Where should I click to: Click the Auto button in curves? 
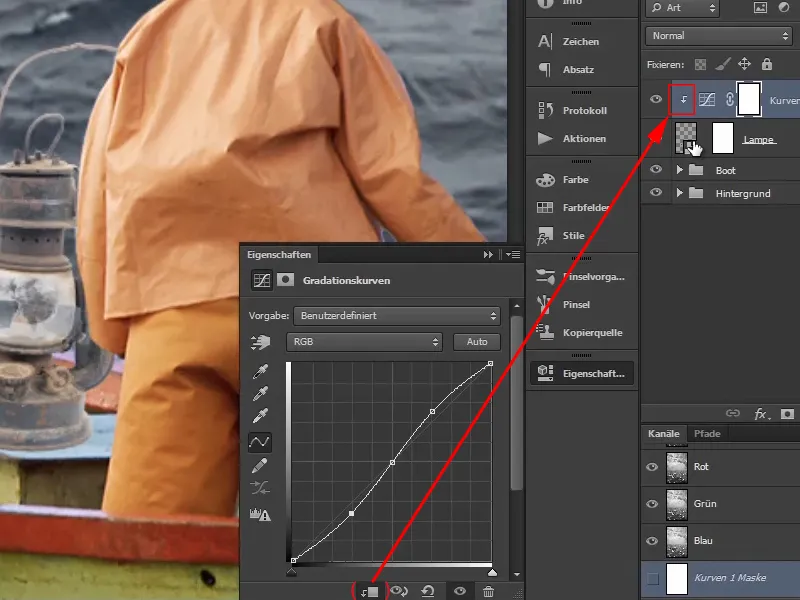click(x=477, y=342)
